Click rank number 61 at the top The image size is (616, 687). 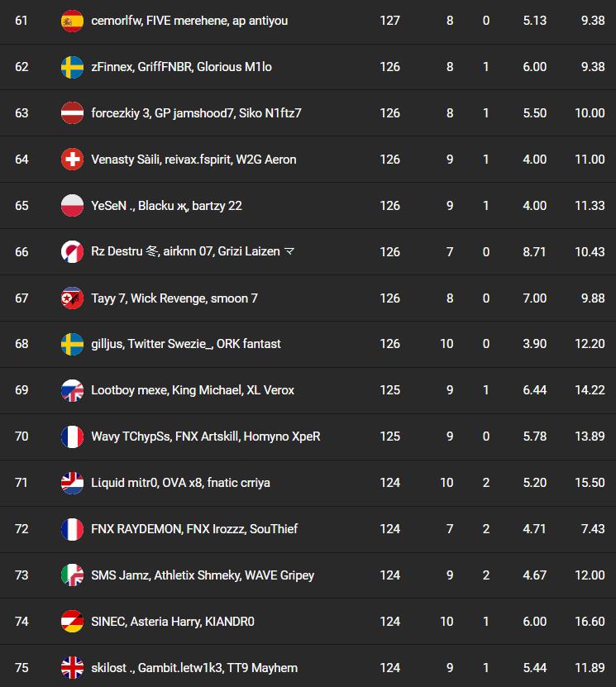(22, 21)
